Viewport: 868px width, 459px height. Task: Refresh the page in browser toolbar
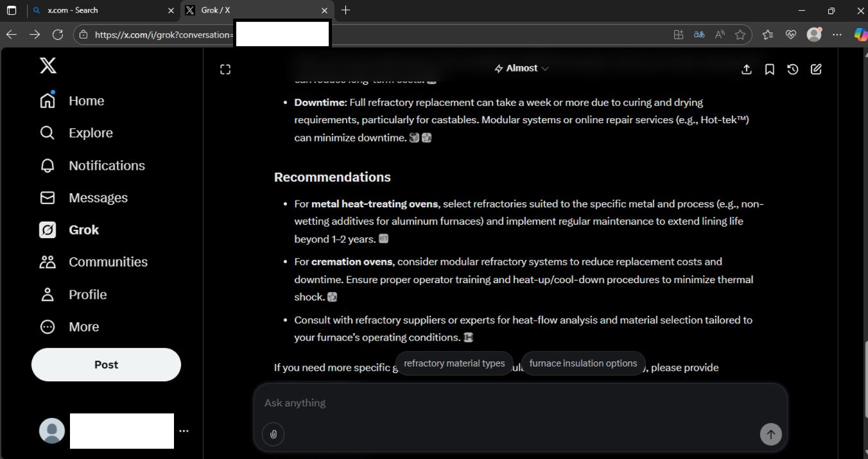(58, 35)
